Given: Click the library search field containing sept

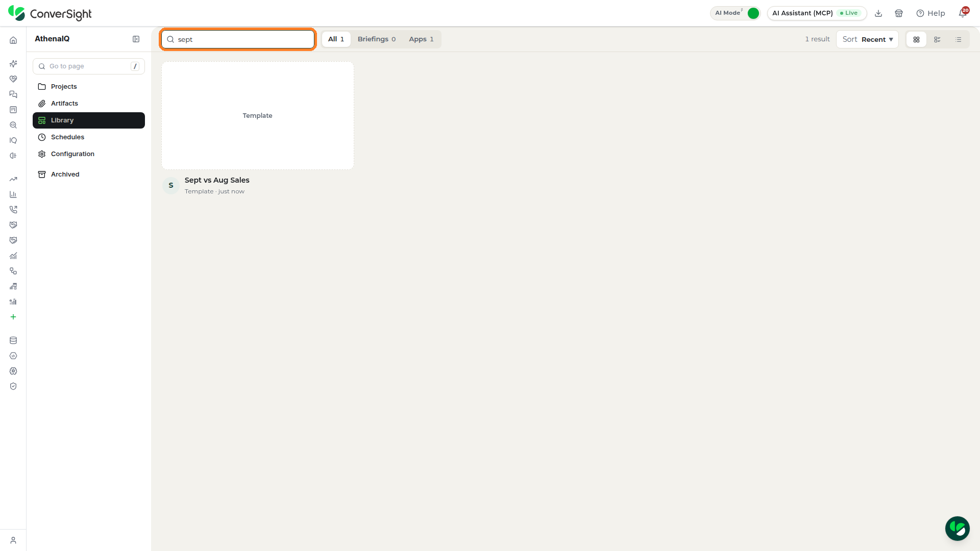Looking at the screenshot, I should pos(238,39).
